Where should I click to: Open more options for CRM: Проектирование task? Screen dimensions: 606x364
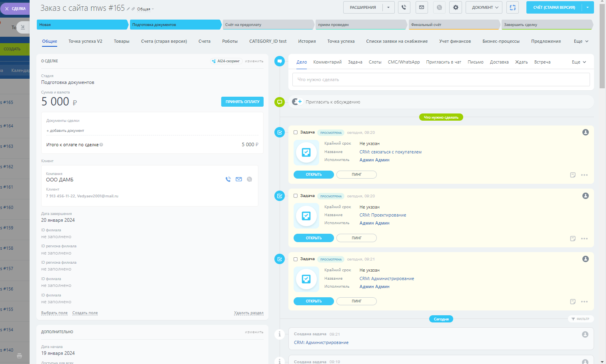click(x=584, y=239)
